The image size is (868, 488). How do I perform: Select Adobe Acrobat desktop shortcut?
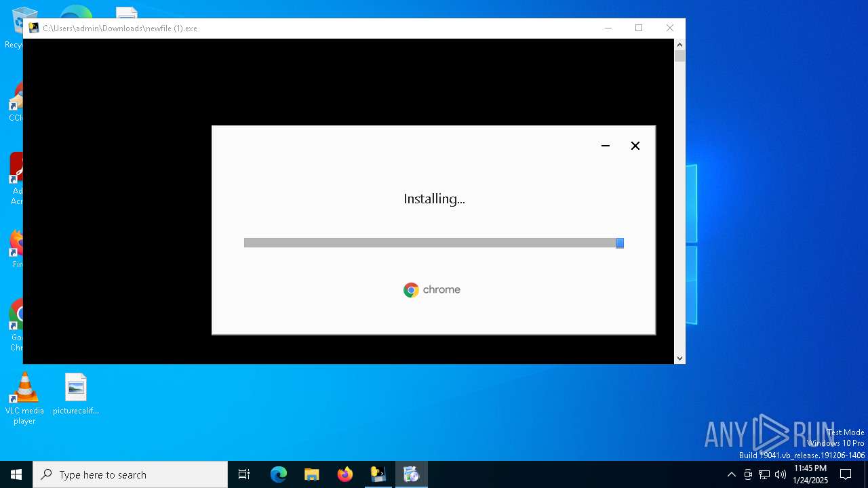15,179
